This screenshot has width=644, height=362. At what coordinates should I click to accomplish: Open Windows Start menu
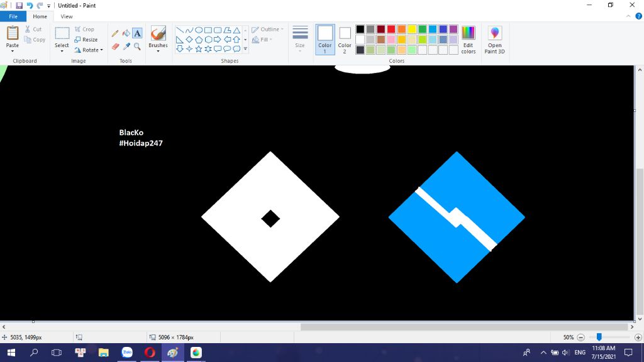click(11, 353)
